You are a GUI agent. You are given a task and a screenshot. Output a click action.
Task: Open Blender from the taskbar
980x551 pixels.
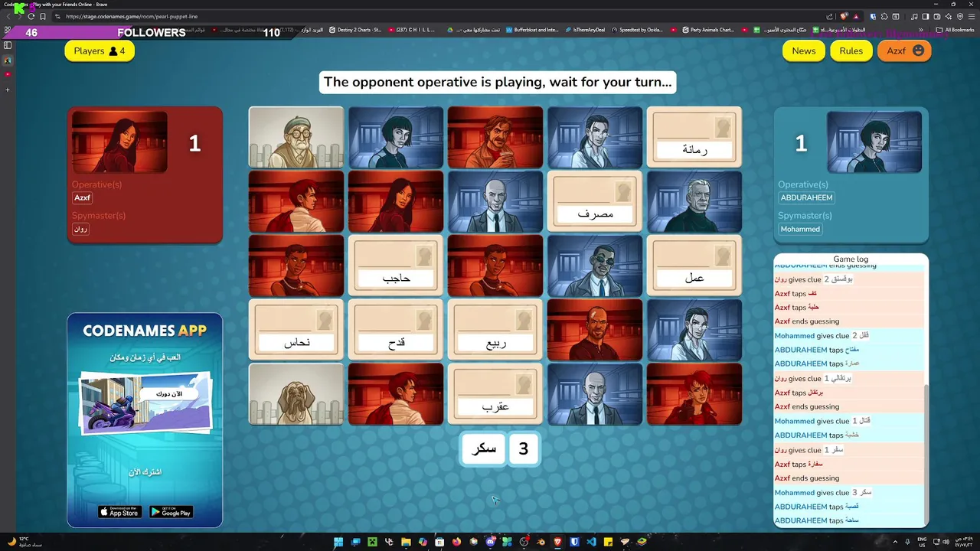[541, 542]
